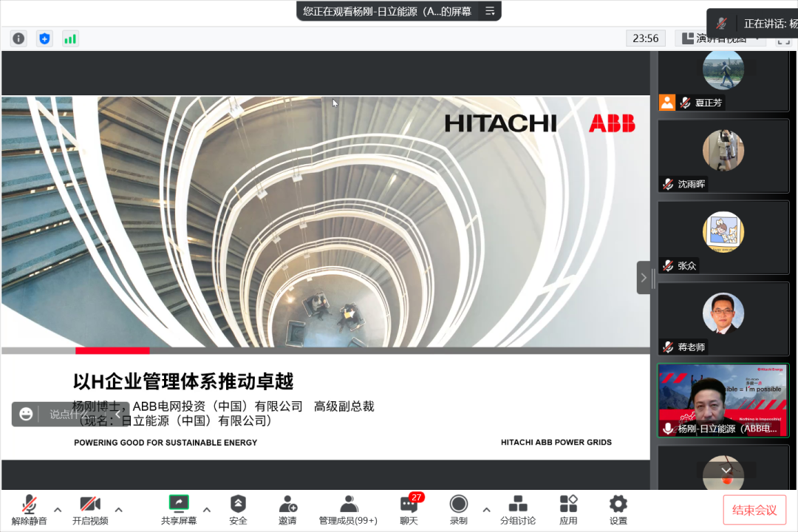Check the green network signal icon
Screen dimensions: 798x532
[x=70, y=38]
